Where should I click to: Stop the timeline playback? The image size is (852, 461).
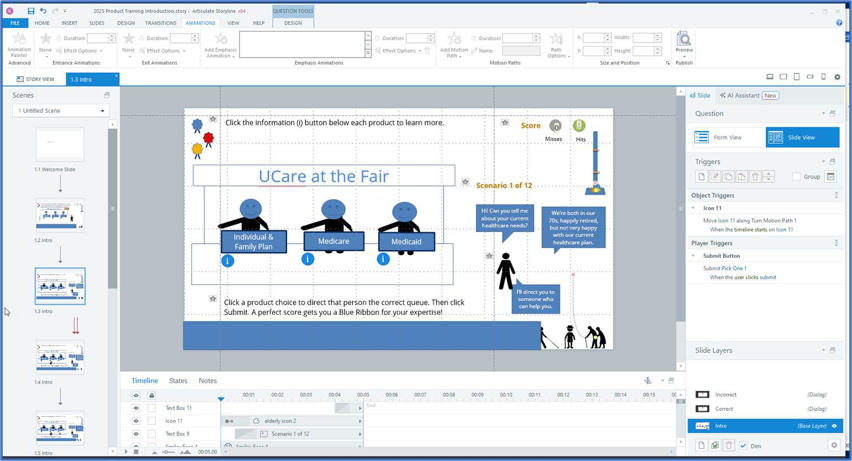136,452
